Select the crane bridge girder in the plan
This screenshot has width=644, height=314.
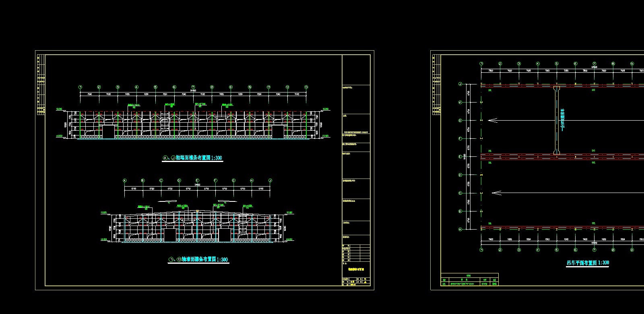coord(557,120)
